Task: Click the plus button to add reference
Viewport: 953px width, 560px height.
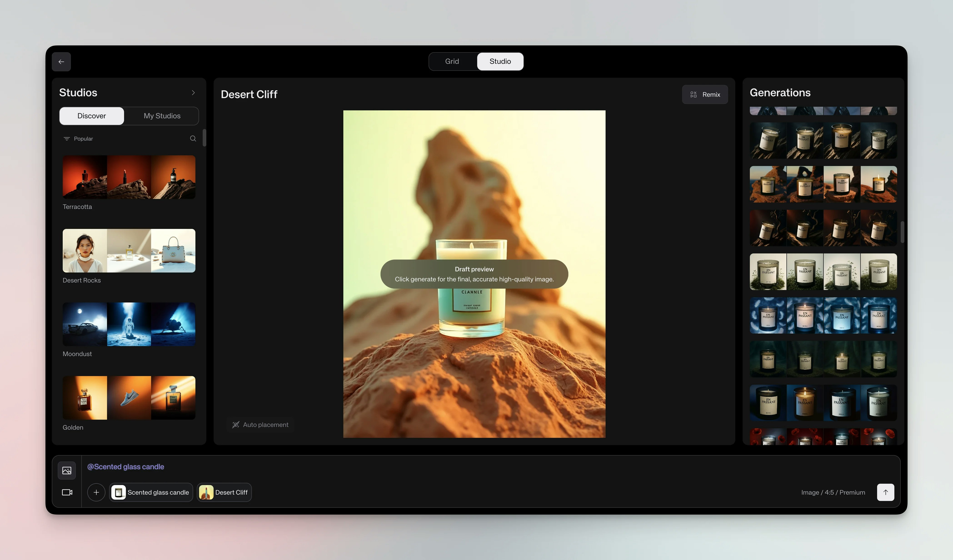Action: [x=96, y=492]
